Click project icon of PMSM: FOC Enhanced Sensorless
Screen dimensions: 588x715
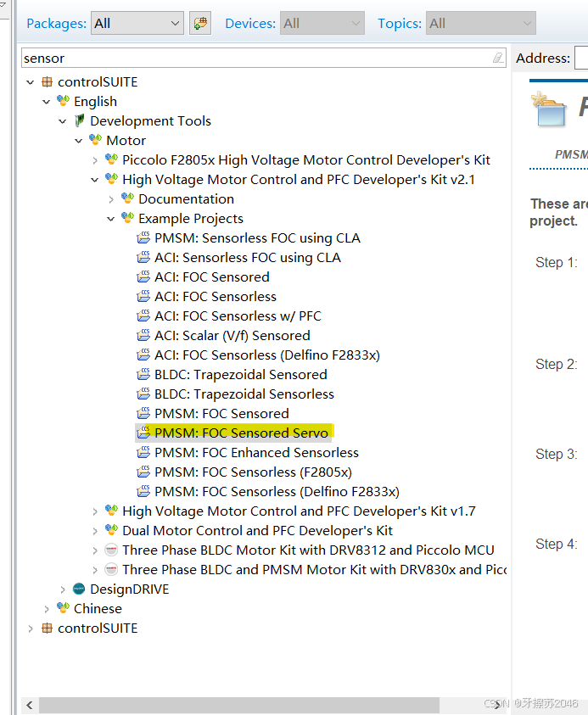[x=143, y=452]
